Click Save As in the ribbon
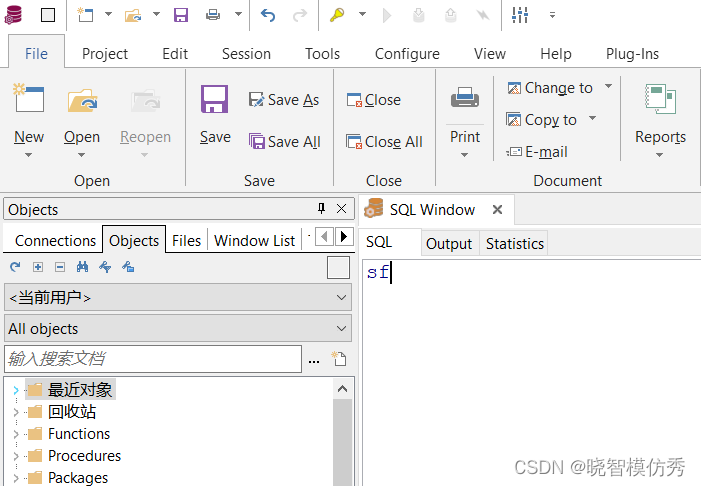The image size is (701, 486). click(283, 100)
